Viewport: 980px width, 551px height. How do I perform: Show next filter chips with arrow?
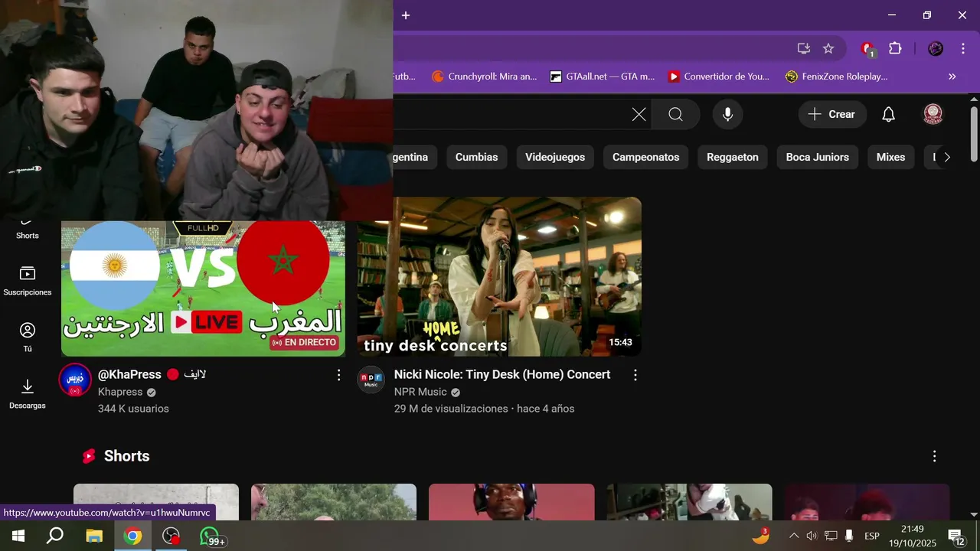click(947, 157)
